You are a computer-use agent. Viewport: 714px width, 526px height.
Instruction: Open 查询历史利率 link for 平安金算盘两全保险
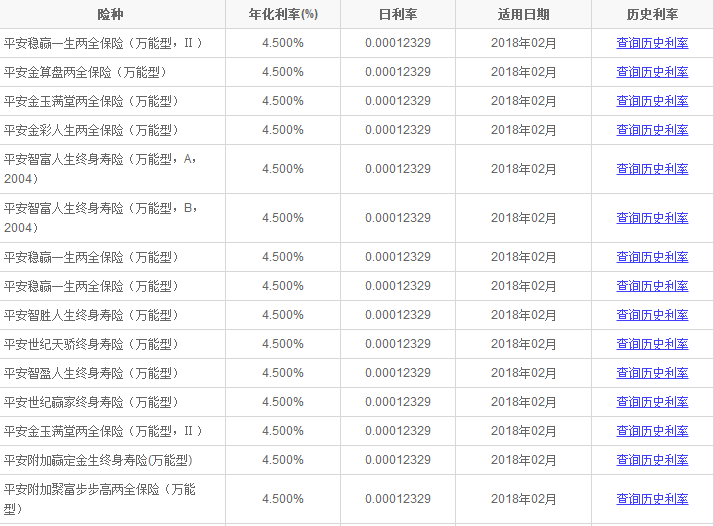(x=652, y=72)
